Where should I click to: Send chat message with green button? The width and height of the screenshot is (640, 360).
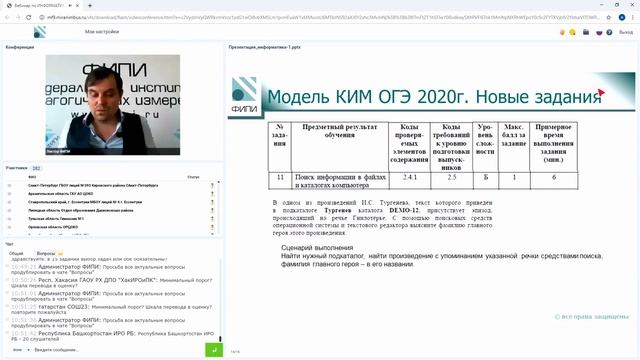[214, 350]
